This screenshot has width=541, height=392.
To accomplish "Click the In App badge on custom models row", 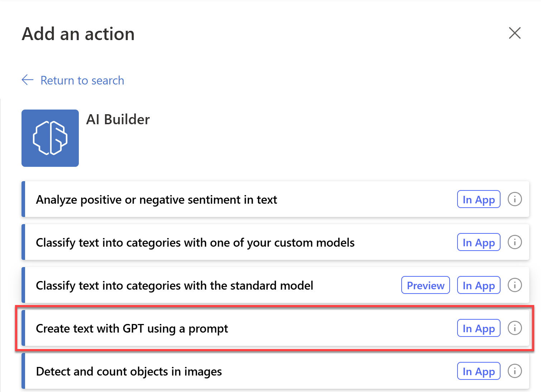I will coord(478,242).
